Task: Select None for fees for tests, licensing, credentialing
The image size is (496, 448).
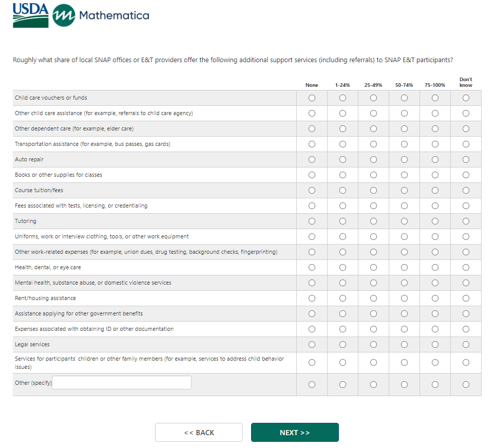Action: (312, 206)
